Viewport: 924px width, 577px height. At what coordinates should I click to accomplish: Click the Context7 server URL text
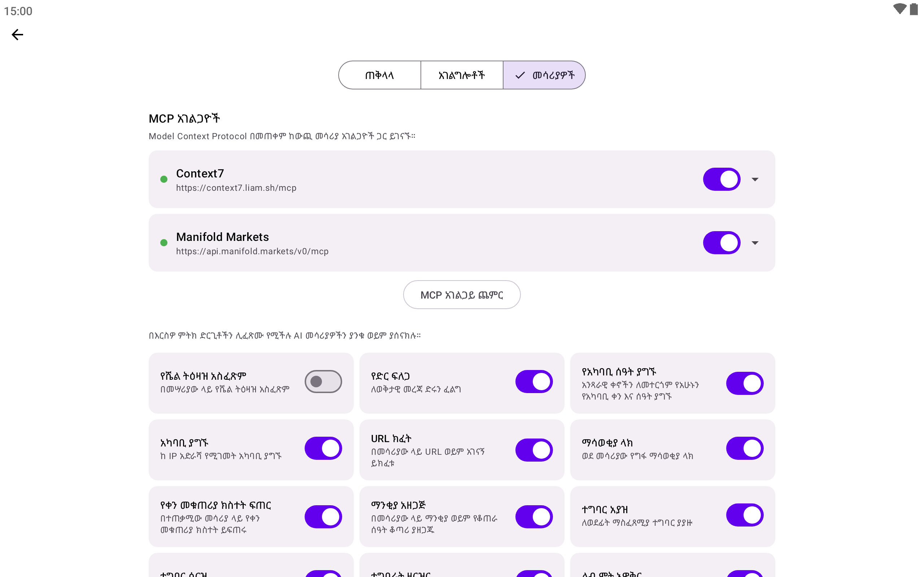[236, 188]
